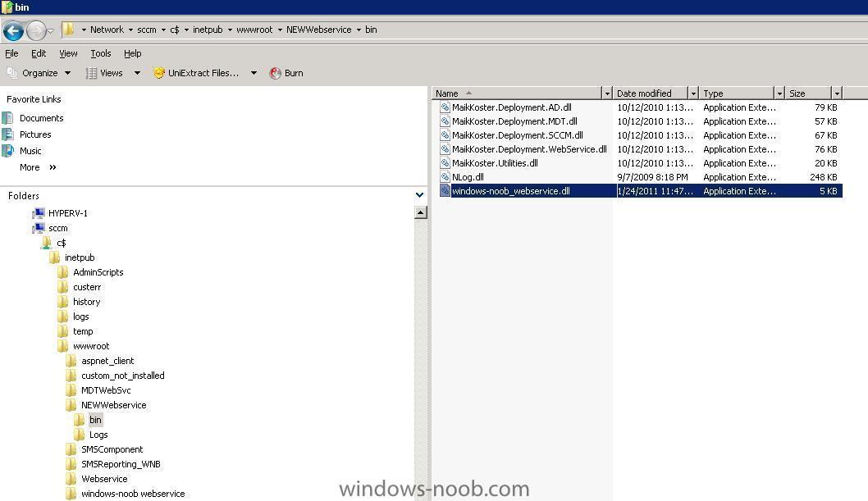Open the Tools menu

pyautogui.click(x=101, y=53)
